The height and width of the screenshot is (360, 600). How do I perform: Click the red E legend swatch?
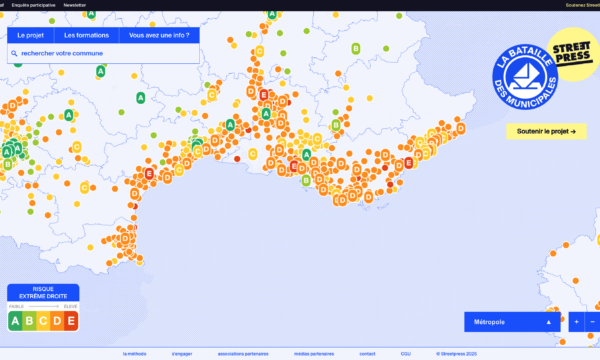[71, 321]
